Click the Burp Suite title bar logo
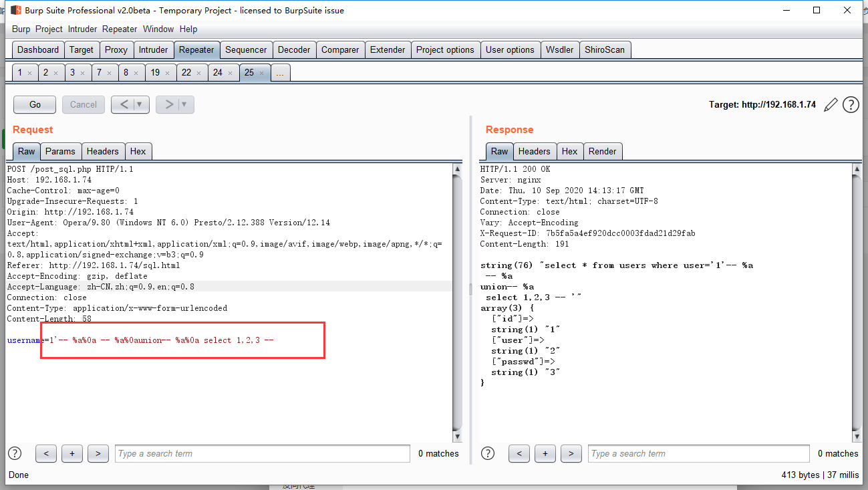The image size is (868, 490). (15, 10)
